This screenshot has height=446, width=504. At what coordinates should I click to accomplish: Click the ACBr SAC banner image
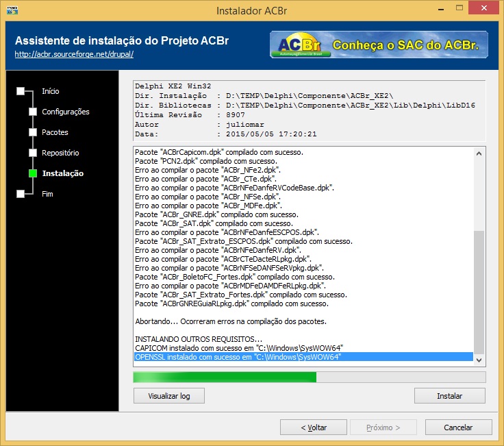(x=379, y=45)
